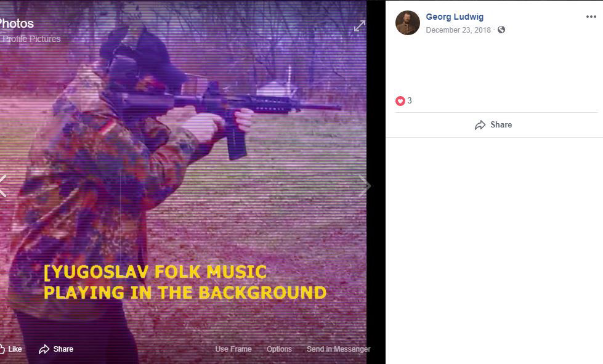View the 3 reactions count
Viewport: 603px width, 364px height.
[410, 101]
